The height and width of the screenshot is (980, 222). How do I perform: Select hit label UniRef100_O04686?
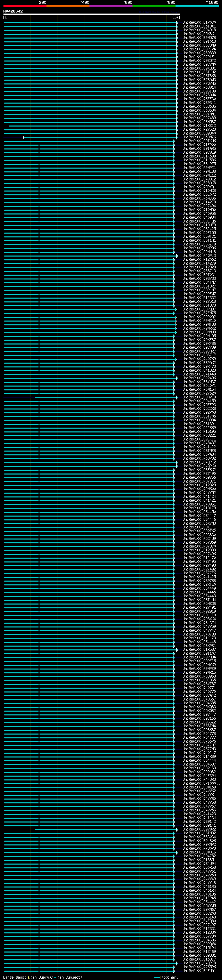[199, 940]
